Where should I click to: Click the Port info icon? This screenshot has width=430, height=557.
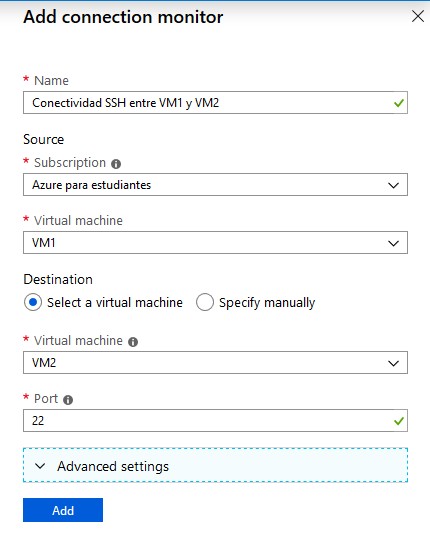(68, 400)
